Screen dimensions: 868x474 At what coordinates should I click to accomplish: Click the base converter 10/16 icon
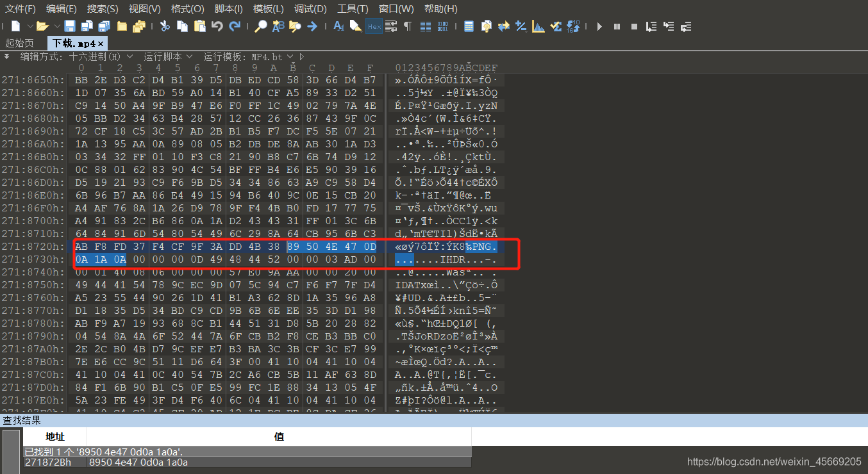(572, 26)
